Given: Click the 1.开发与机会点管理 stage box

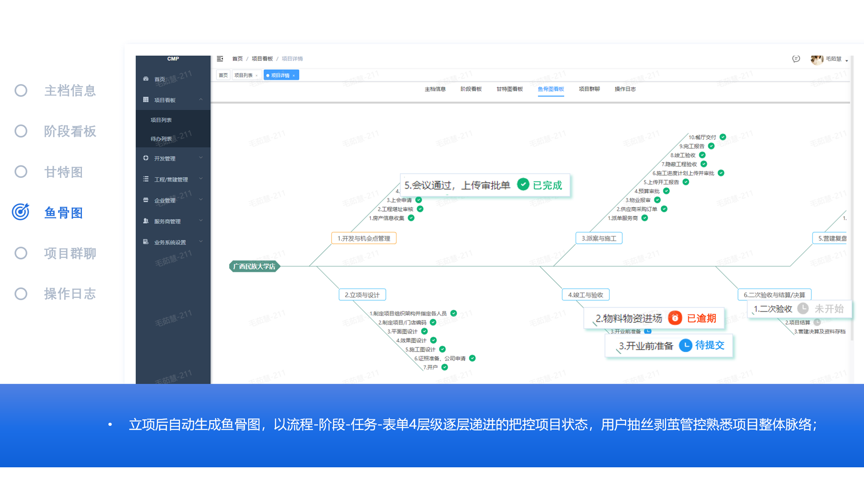Looking at the screenshot, I should (x=364, y=238).
